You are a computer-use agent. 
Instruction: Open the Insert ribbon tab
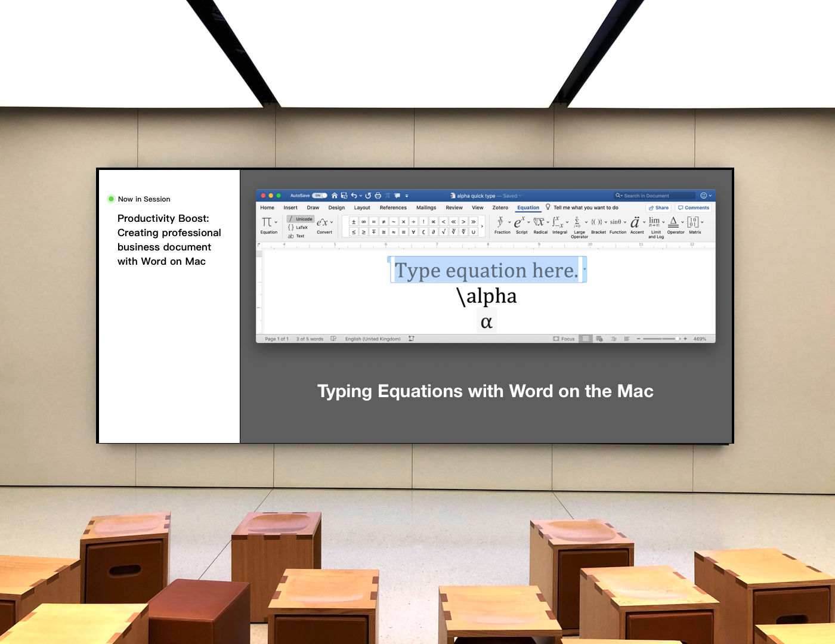pyautogui.click(x=290, y=208)
